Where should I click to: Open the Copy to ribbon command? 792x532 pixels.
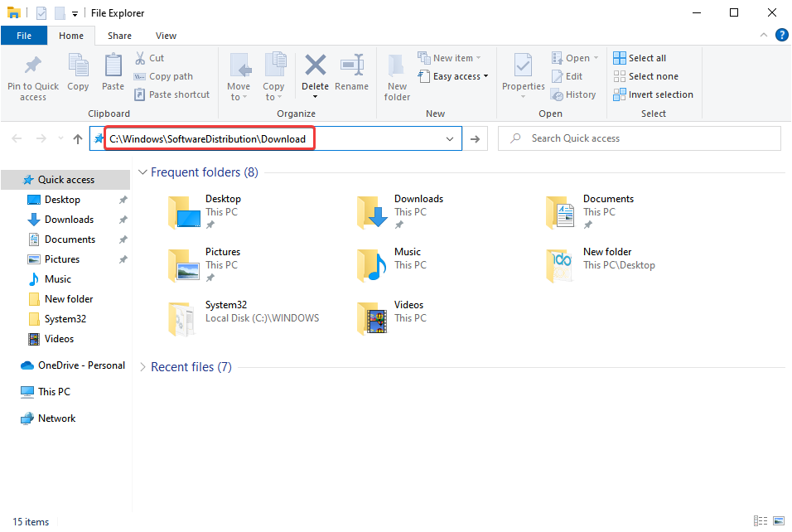(273, 77)
